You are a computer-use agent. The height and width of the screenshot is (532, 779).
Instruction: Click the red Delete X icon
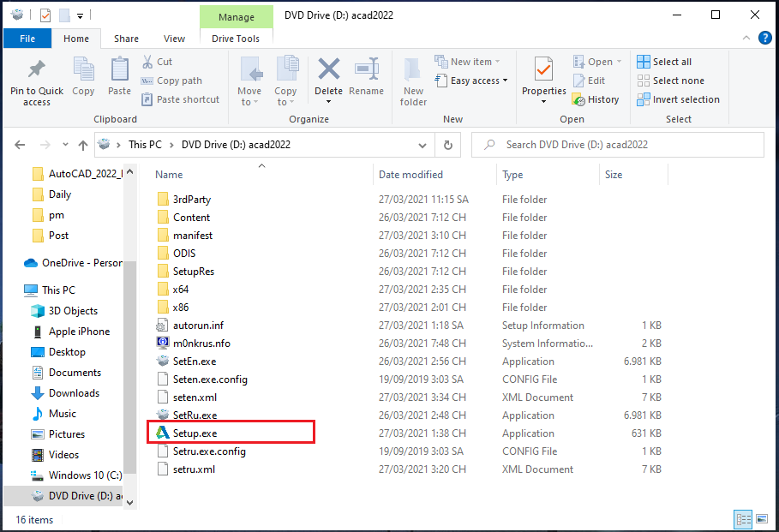[x=329, y=69]
